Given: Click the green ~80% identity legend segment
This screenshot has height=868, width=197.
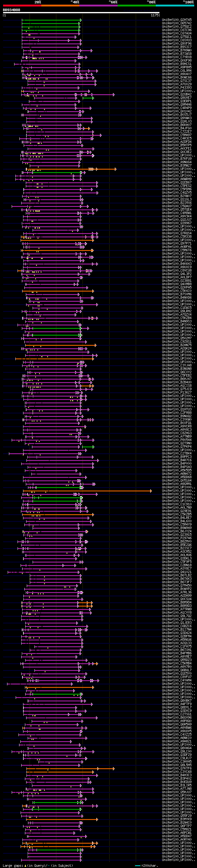Looking at the screenshot, I should [x=137, y=6].
